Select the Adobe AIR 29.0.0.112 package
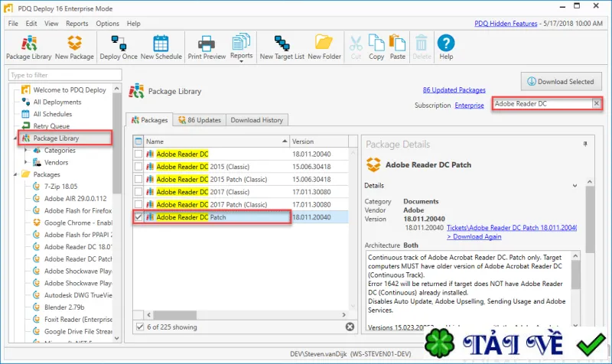Screen dimensions: 612x364 pos(75,199)
